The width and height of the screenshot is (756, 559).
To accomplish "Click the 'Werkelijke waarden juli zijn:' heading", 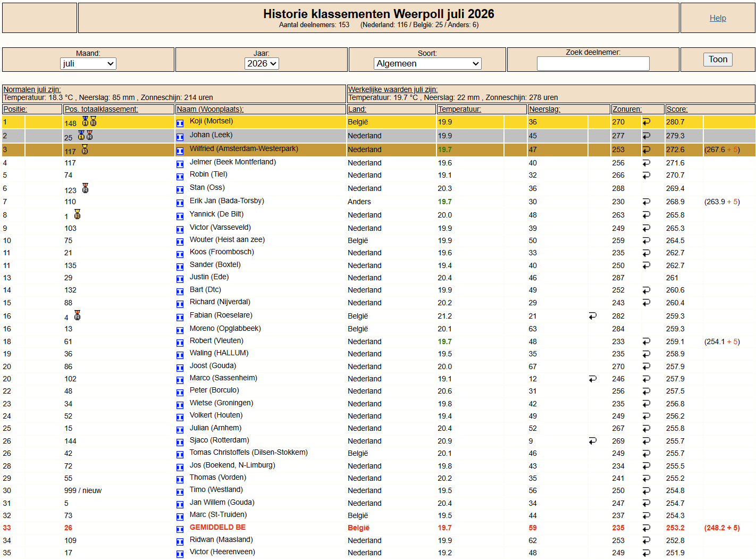I will coord(393,89).
